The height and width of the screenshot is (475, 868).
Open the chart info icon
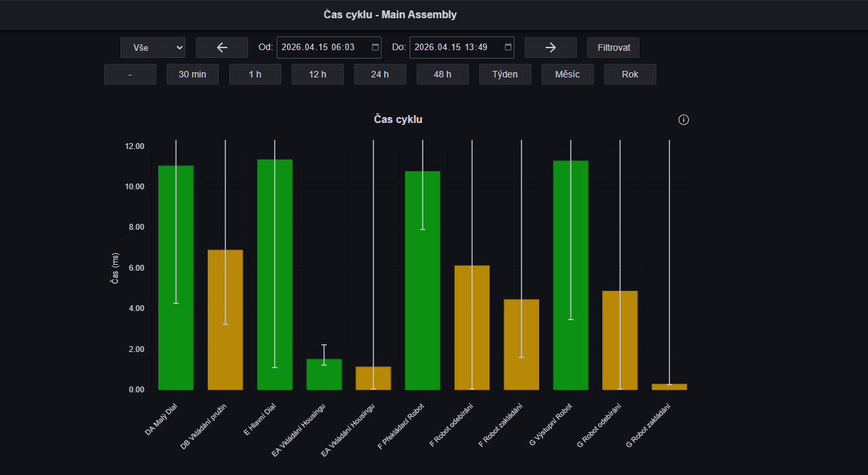pos(684,120)
